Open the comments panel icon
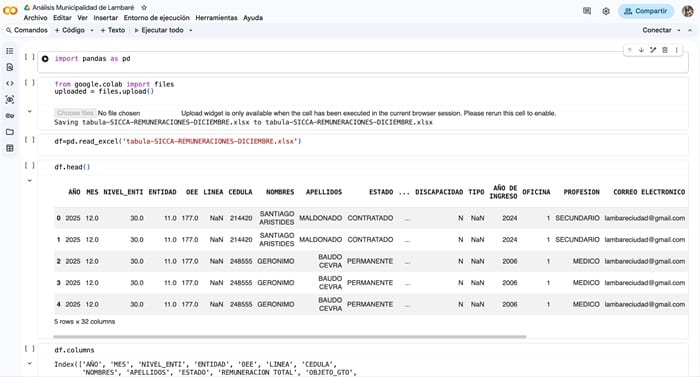700x377 pixels. [x=587, y=11]
